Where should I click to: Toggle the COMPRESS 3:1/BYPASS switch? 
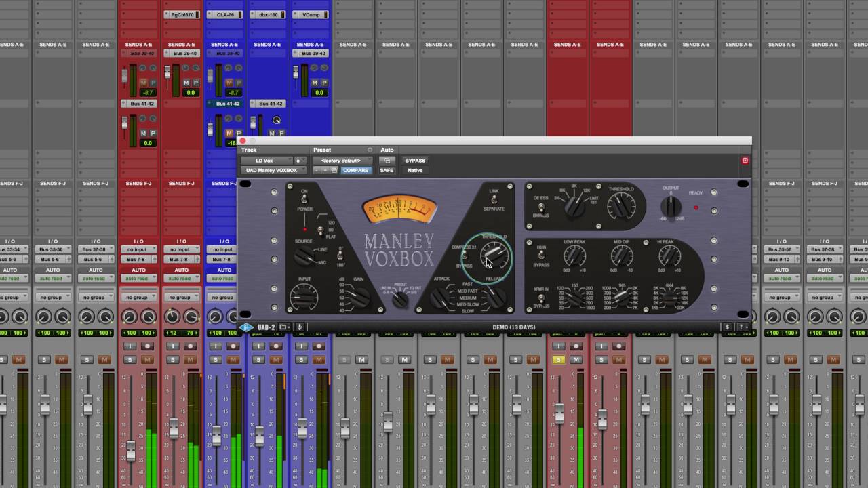[465, 256]
